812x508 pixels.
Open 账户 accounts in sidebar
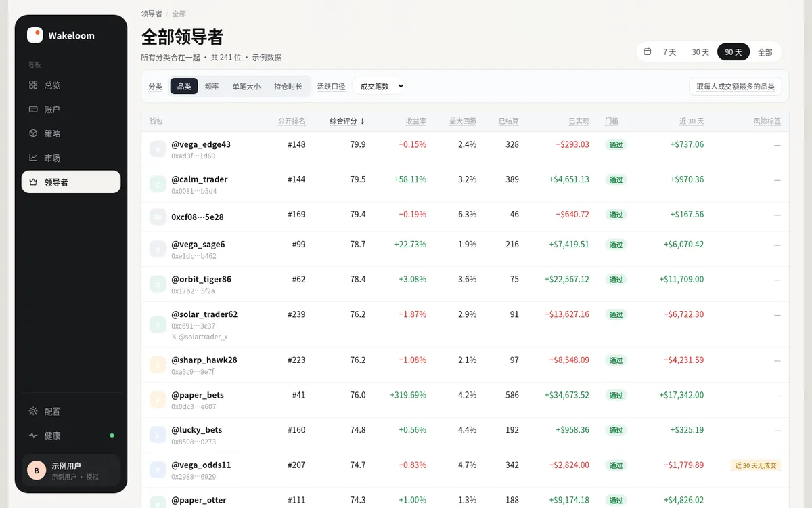[71, 109]
